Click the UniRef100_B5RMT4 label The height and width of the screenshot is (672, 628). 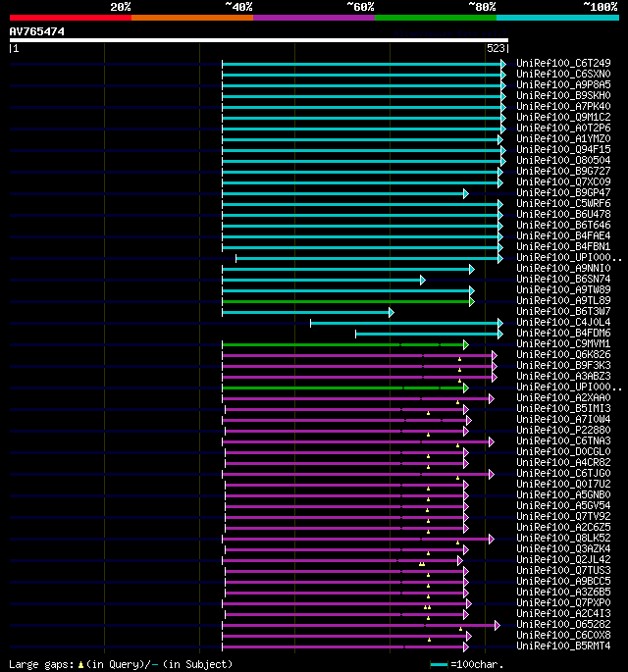click(563, 646)
